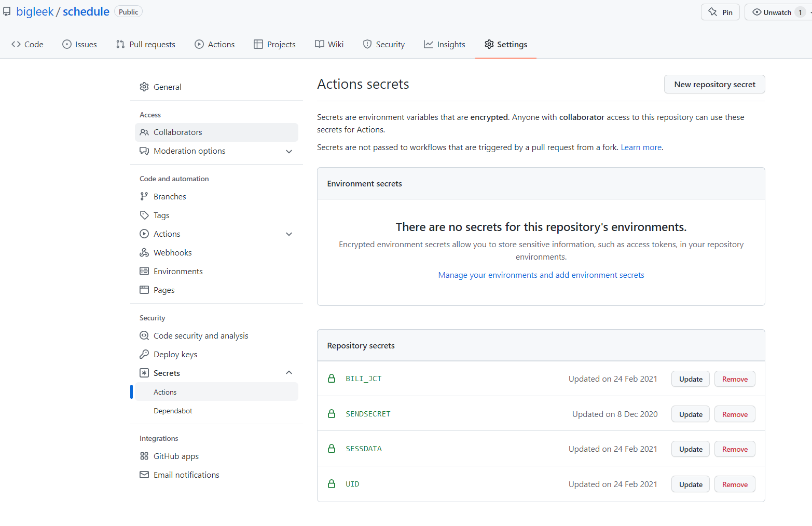Click the Repository secrets heading
The image size is (812, 526).
pos(361,346)
